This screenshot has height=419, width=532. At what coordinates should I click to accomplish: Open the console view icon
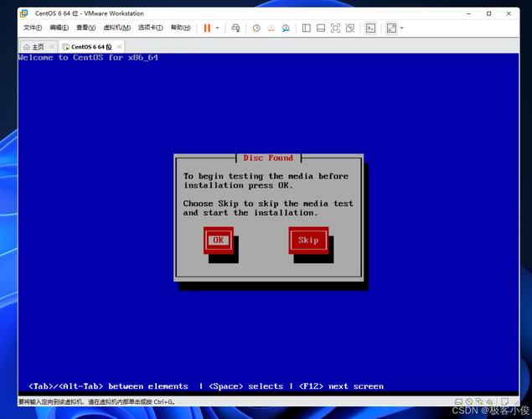[370, 28]
